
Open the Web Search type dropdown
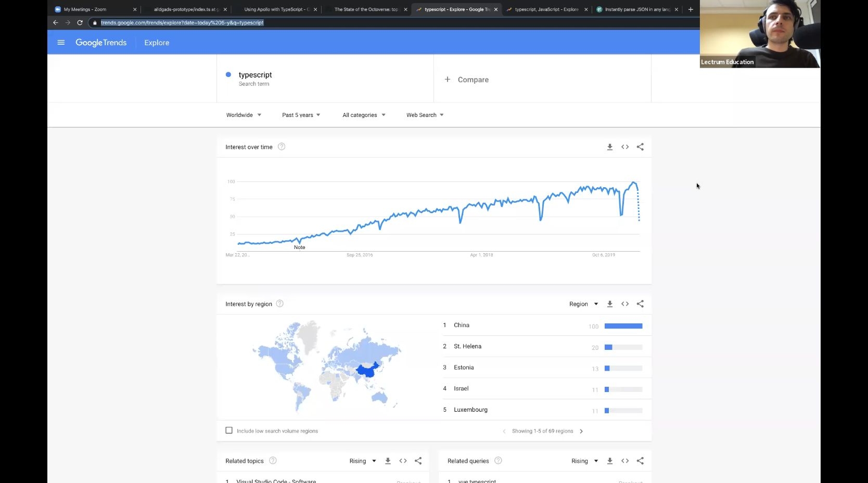coord(425,115)
